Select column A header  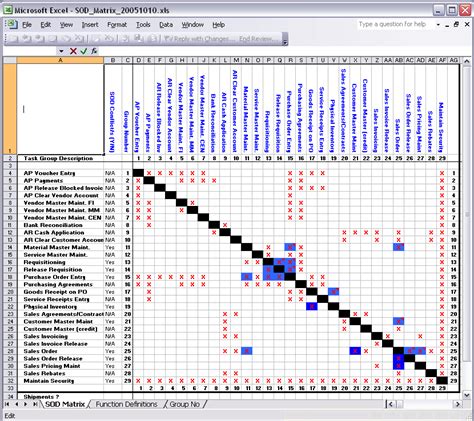pyautogui.click(x=60, y=60)
